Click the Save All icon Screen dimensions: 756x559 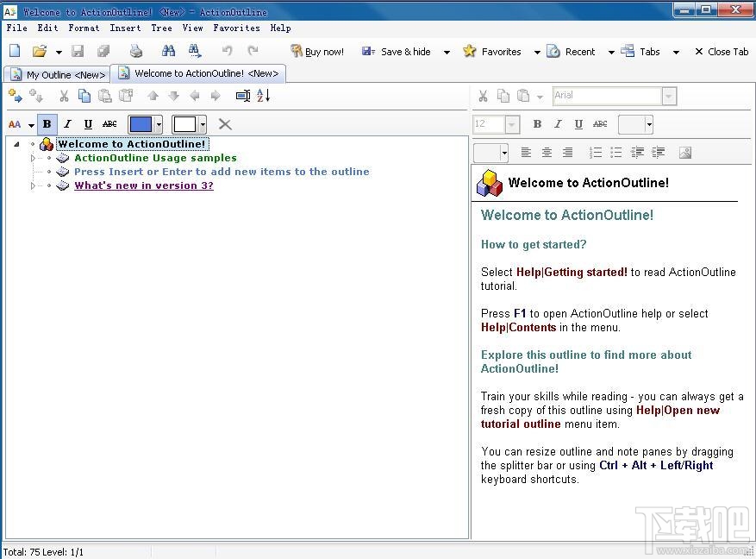tap(103, 51)
